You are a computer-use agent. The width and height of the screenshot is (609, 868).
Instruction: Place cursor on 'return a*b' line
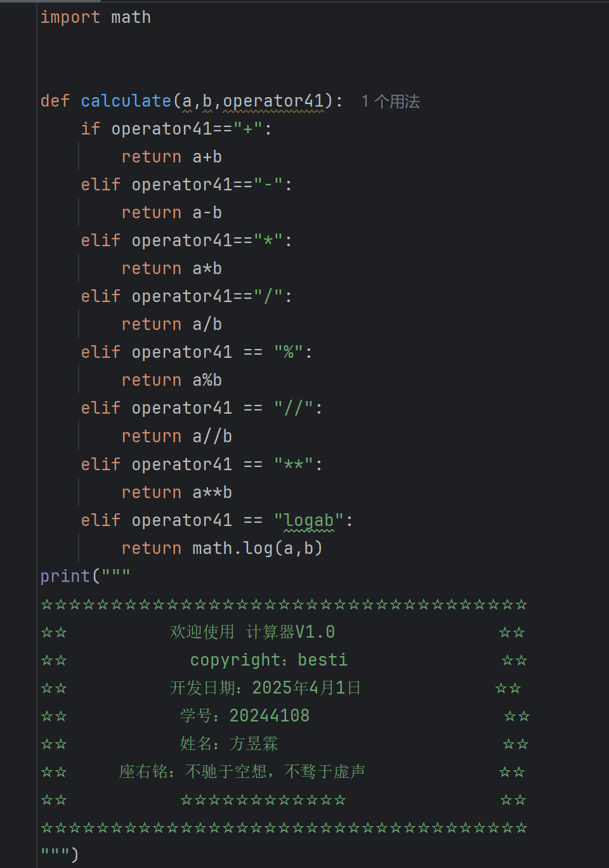click(171, 268)
